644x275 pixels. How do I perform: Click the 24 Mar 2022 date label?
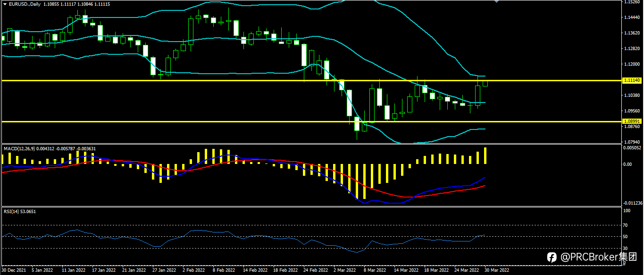coord(466,271)
